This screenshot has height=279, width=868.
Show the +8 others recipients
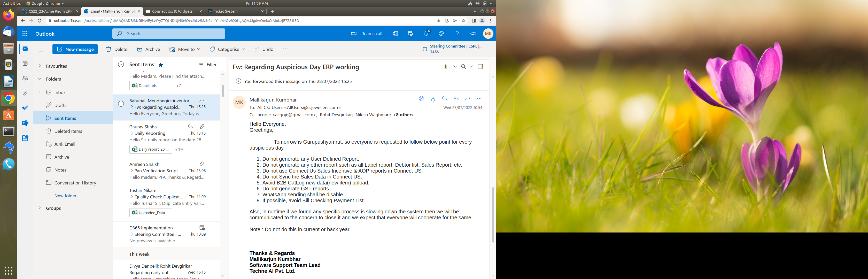pyautogui.click(x=403, y=114)
